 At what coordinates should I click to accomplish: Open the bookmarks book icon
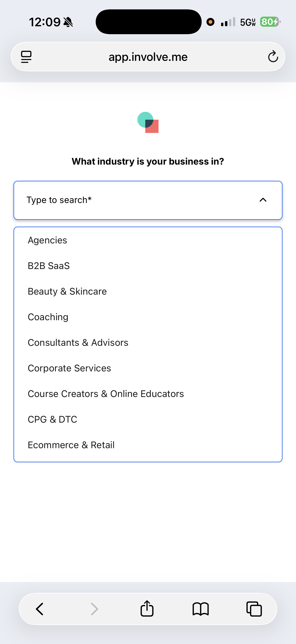200,609
